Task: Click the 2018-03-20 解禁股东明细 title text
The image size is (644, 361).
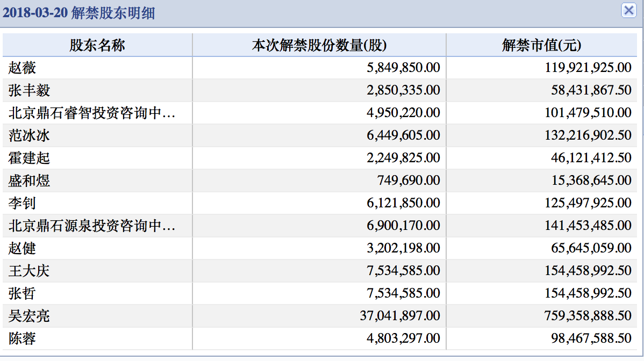Action: 79,13
